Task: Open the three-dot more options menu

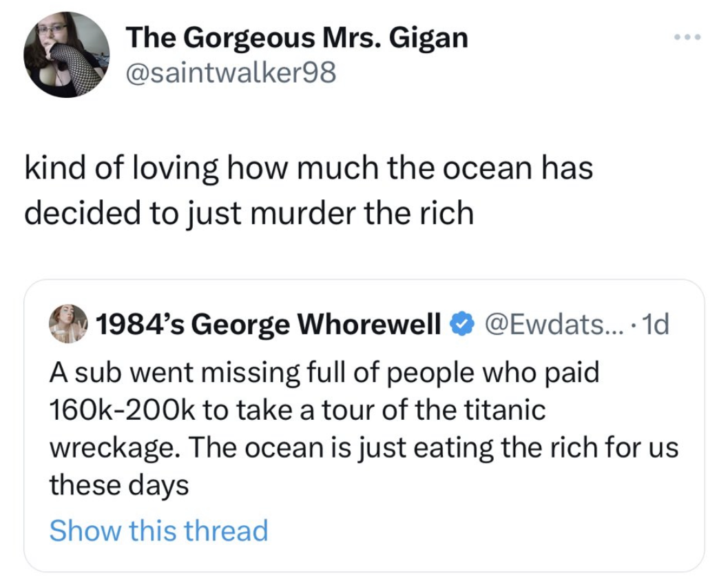Action: tap(688, 37)
